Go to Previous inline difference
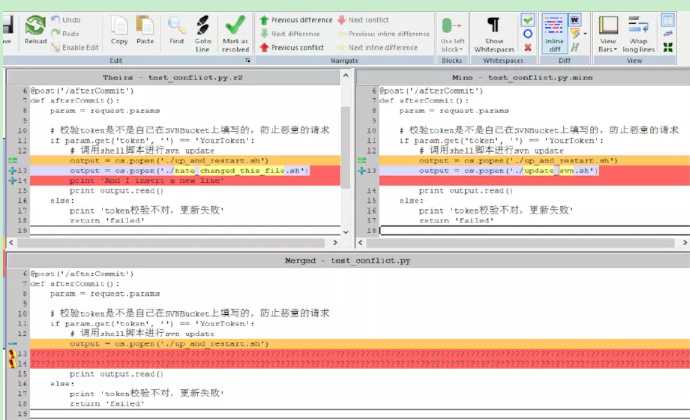 [384, 33]
